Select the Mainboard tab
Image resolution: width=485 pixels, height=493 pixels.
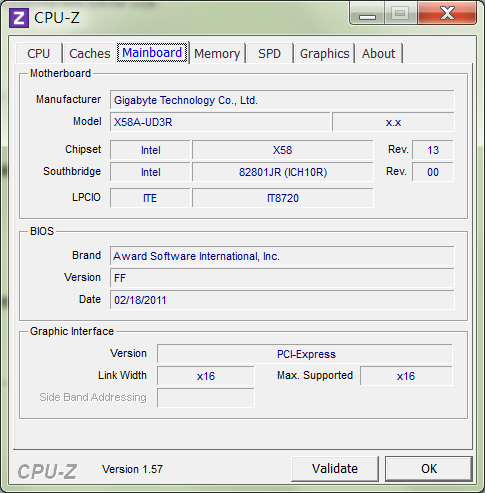[x=152, y=53]
